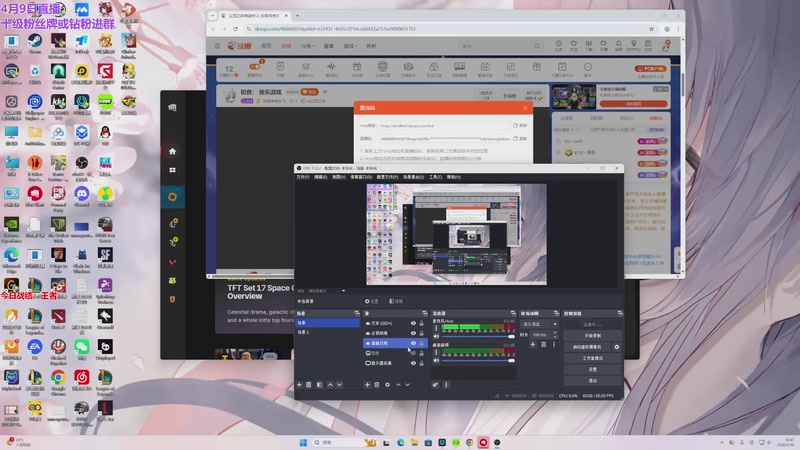Open Discord desktop shortcut
Screen dimensions: 800x450
pos(82,196)
